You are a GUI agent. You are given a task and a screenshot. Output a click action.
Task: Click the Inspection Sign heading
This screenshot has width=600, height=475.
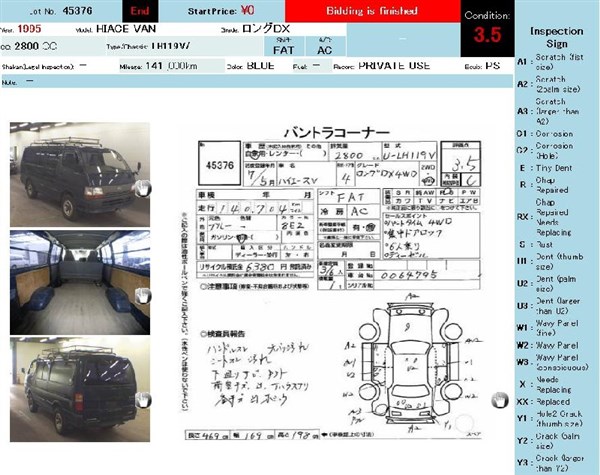click(x=557, y=38)
